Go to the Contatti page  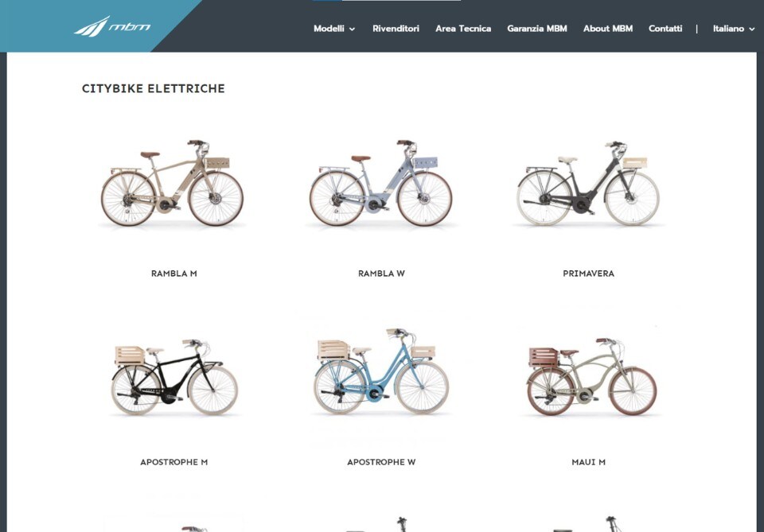coord(665,29)
